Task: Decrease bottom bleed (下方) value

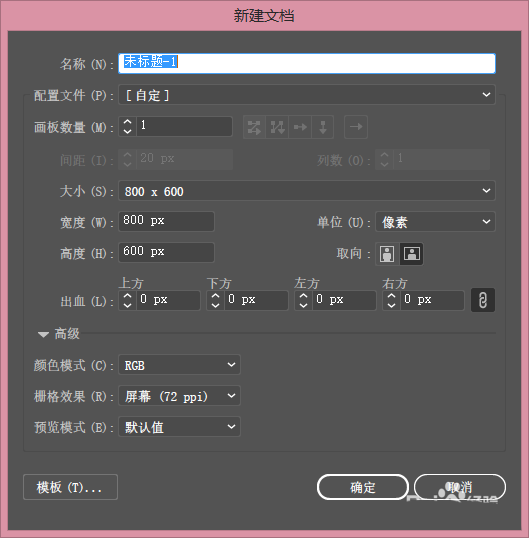Action: 215,305
